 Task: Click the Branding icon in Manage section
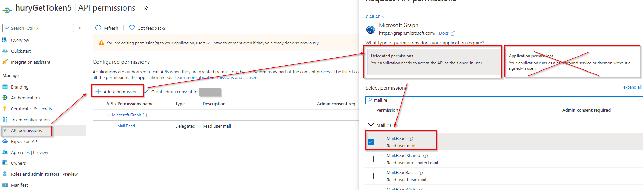tap(5, 87)
